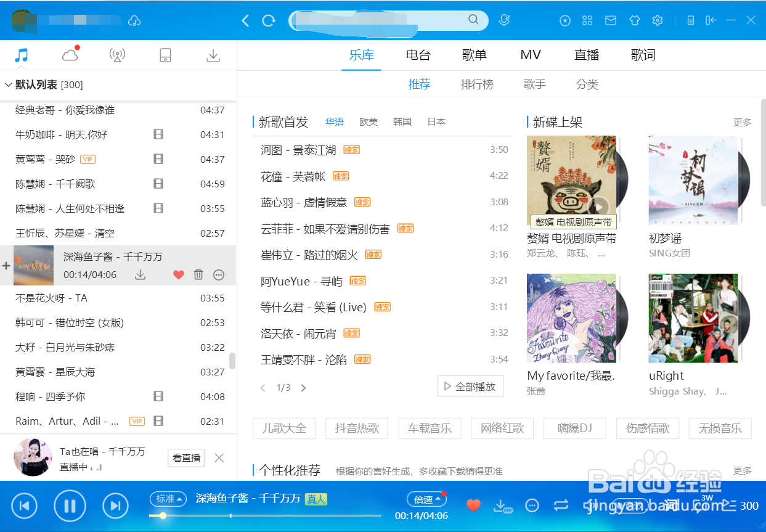Open more options for 千千万万 in list
Image resolution: width=766 pixels, height=532 pixels.
tap(219, 275)
